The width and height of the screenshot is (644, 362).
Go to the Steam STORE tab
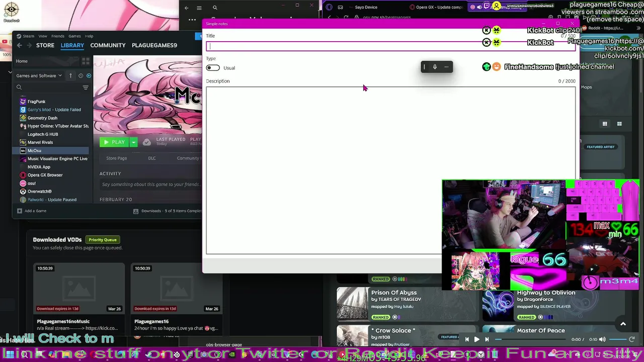pos(45,45)
